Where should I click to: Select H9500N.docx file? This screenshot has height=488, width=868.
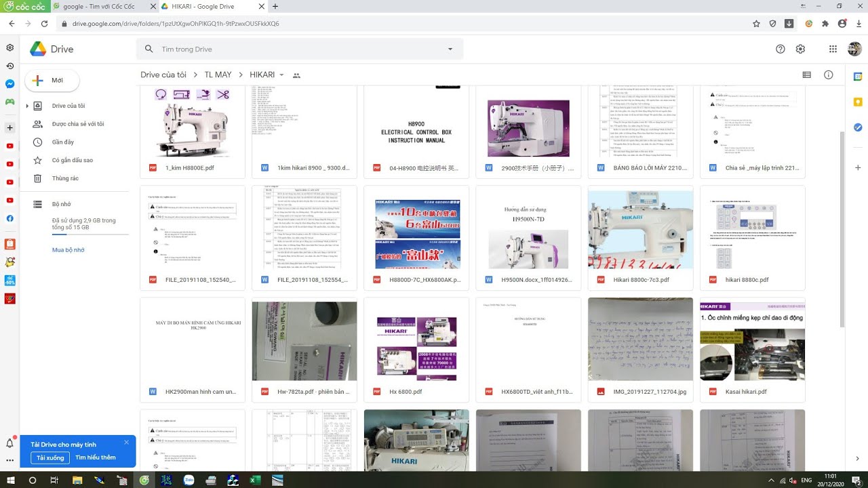coord(529,238)
